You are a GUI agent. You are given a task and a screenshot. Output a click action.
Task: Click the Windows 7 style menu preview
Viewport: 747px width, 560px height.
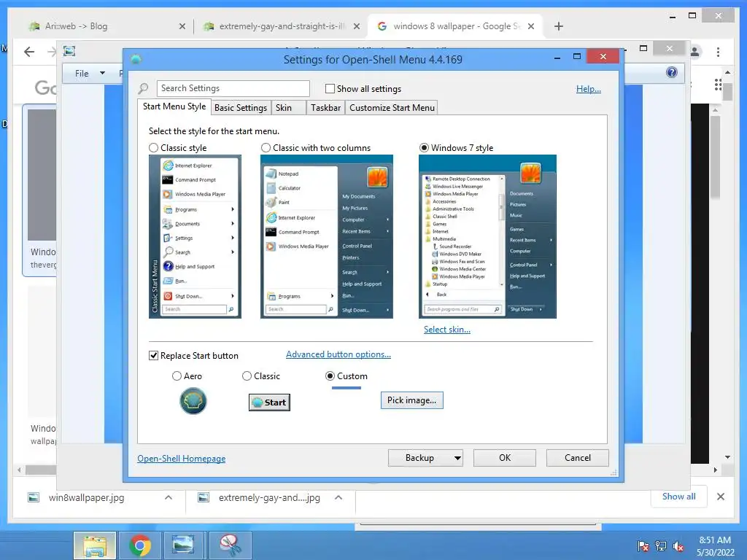[x=487, y=237]
